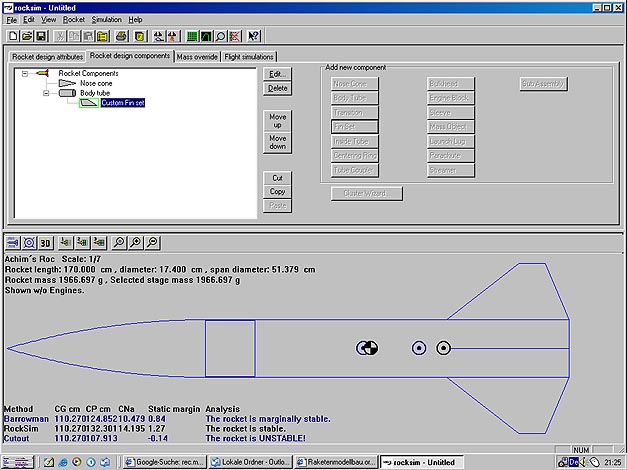Image resolution: width=627 pixels, height=470 pixels.
Task: Move the selected component up
Action: (x=278, y=121)
